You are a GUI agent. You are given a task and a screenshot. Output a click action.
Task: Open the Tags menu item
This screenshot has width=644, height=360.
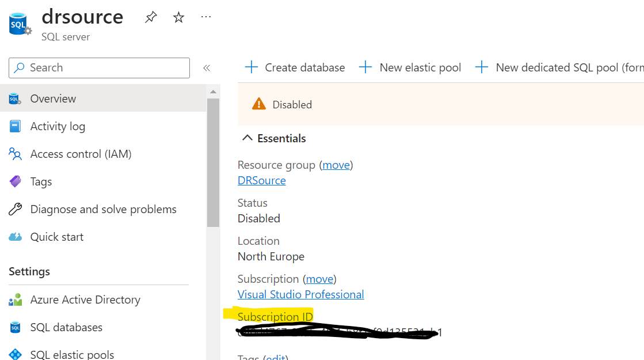point(103,181)
